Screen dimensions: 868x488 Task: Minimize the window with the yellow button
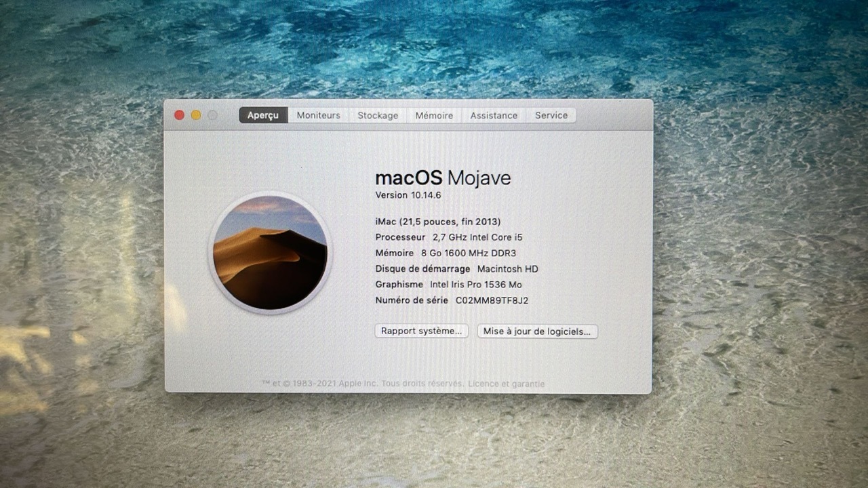[x=196, y=115]
